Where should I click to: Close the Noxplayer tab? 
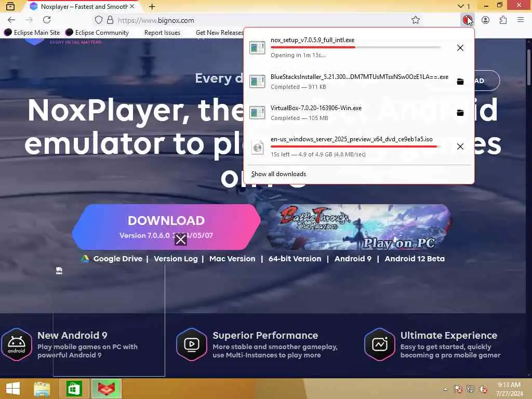[132, 6]
